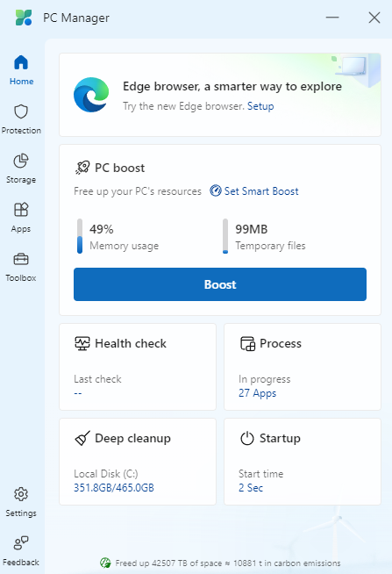392x574 pixels.
Task: Open the Feedback option
Action: 21,550
